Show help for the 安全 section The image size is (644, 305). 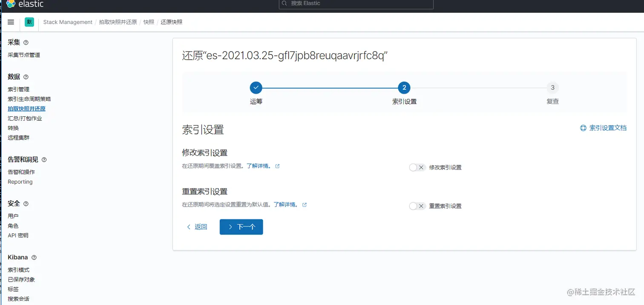26,204
